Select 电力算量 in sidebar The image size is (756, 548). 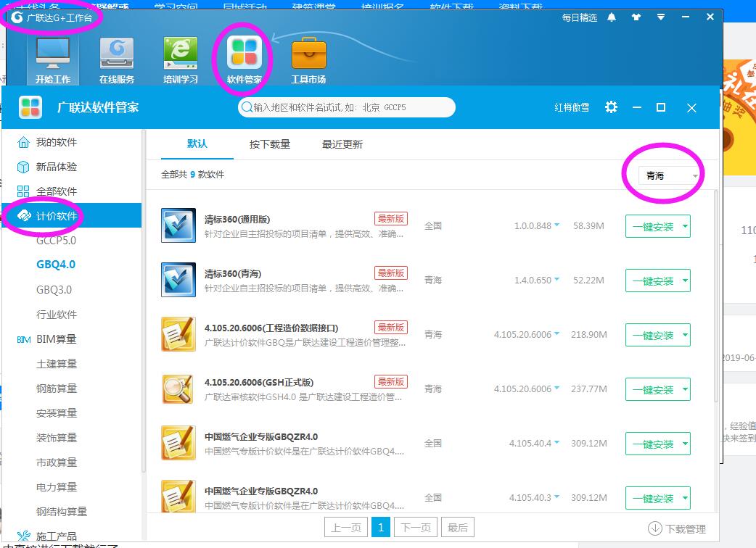57,487
